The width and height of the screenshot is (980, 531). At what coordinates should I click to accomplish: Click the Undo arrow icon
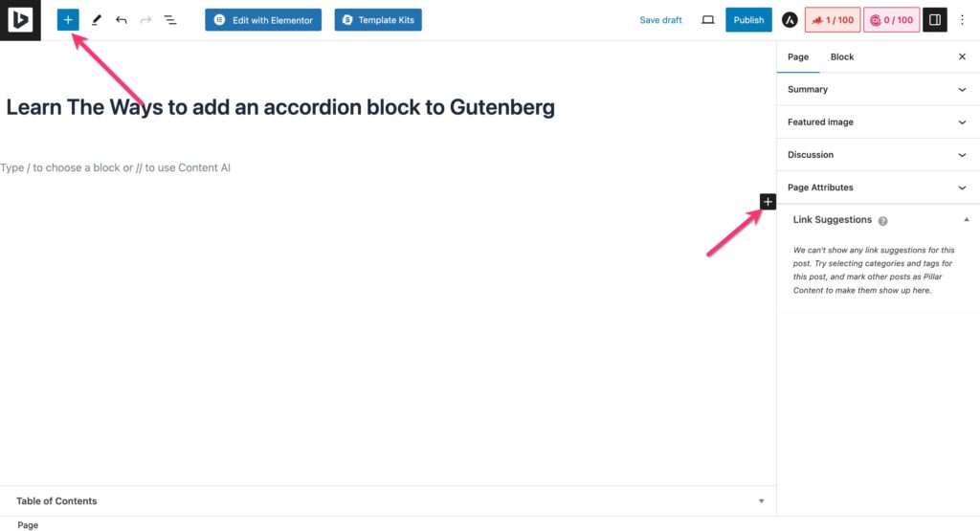click(121, 20)
